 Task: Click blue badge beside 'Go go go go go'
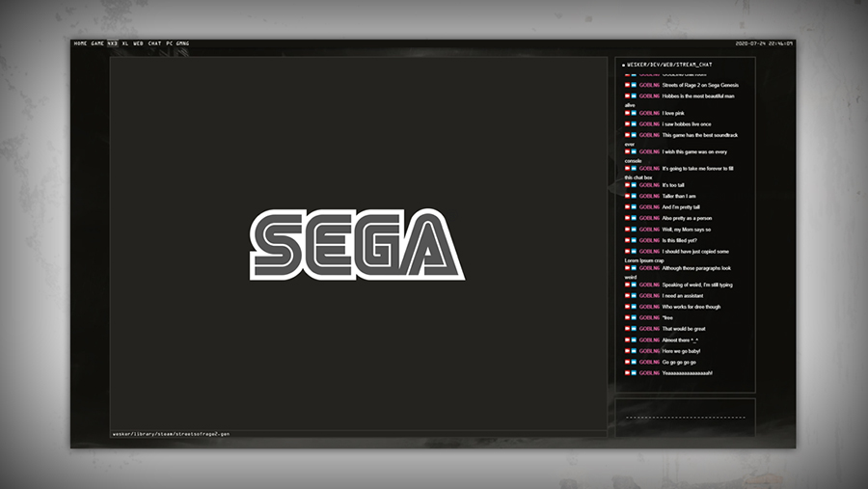click(634, 363)
